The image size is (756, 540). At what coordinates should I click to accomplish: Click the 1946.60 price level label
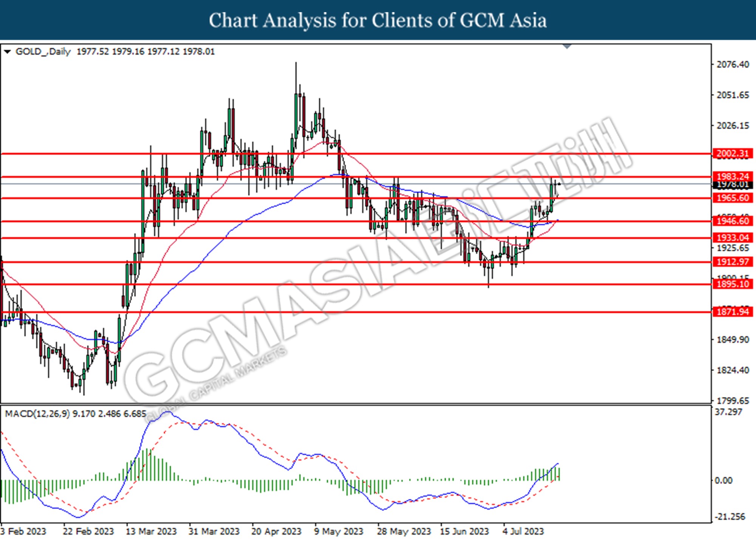(x=733, y=221)
